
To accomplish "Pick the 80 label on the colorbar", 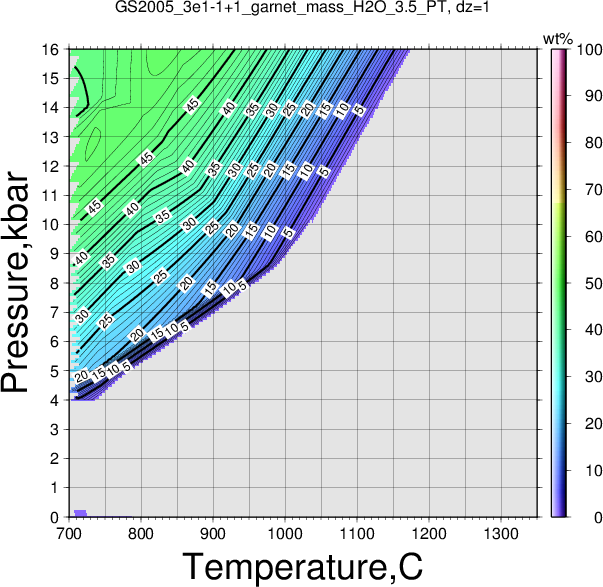I will tap(594, 143).
